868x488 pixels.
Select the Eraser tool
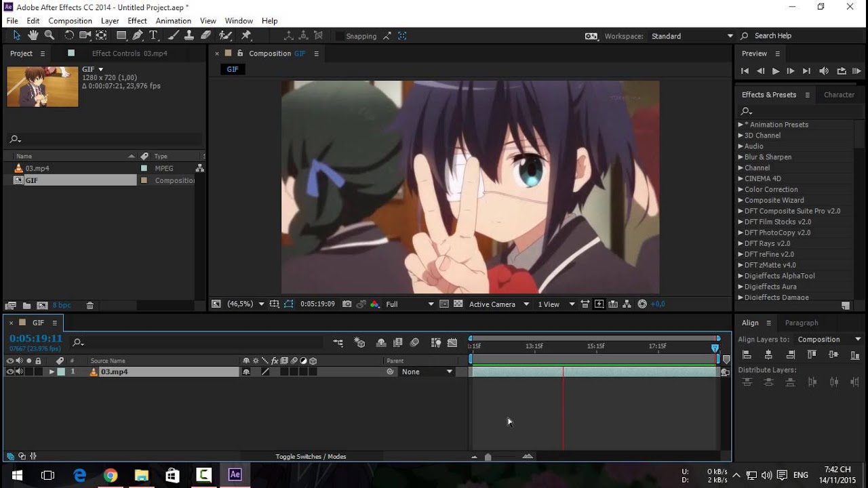coord(205,35)
